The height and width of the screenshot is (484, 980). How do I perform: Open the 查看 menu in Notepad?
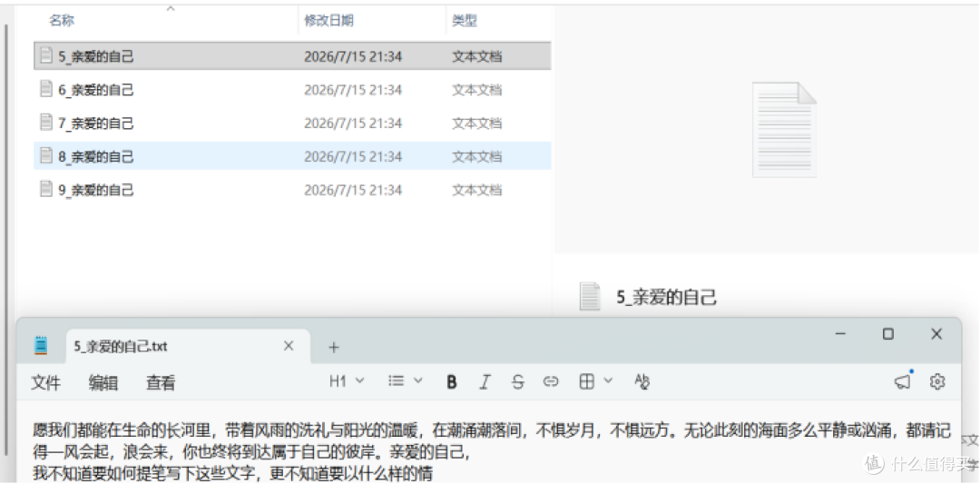pos(161,382)
